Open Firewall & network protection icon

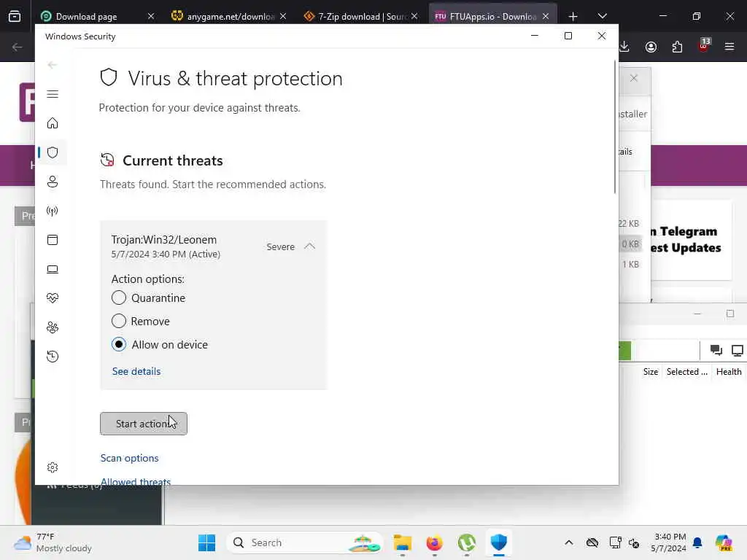53,211
